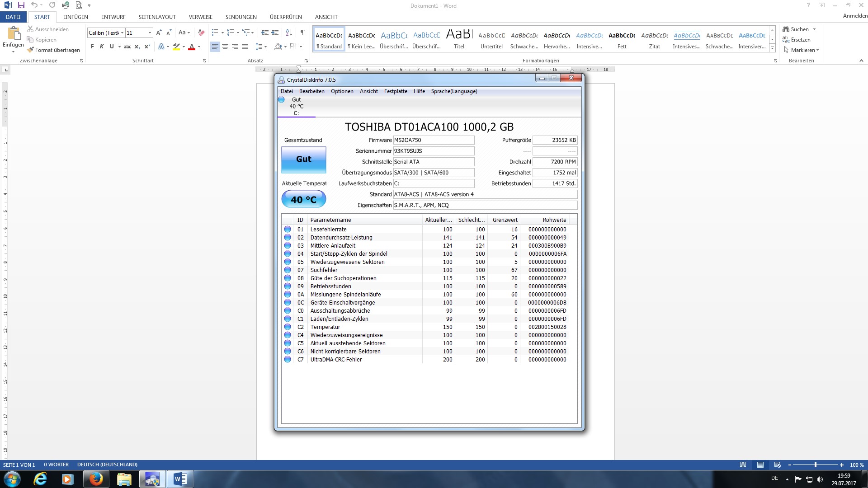Click the Einfügen paste icon
The width and height of the screenshot is (868, 488).
(x=14, y=33)
